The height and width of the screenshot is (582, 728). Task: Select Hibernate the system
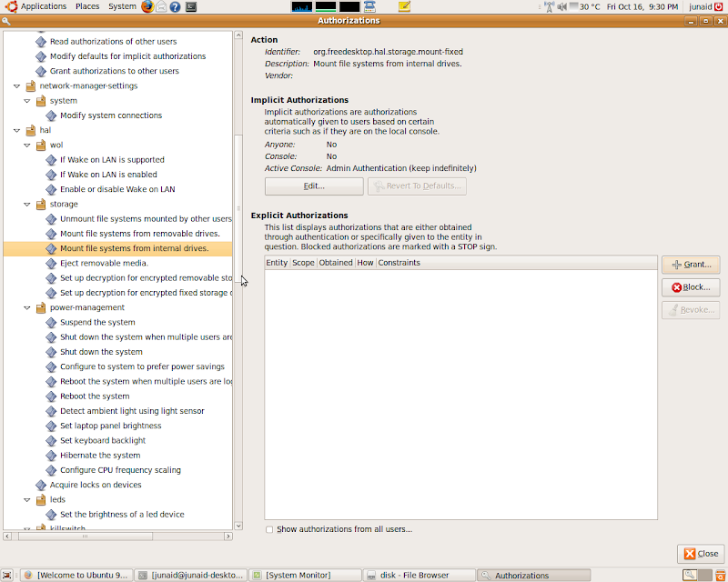click(x=100, y=456)
